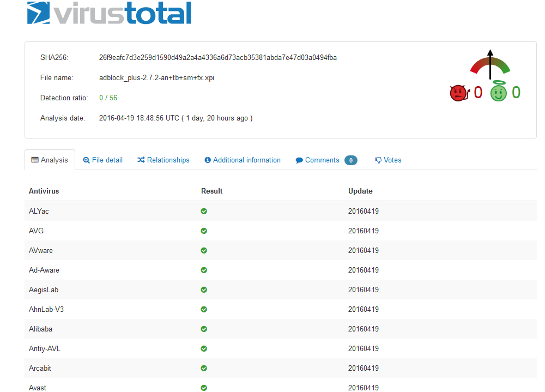The height and width of the screenshot is (392, 545).
Task: Click the SHA256 hash value
Action: click(218, 58)
